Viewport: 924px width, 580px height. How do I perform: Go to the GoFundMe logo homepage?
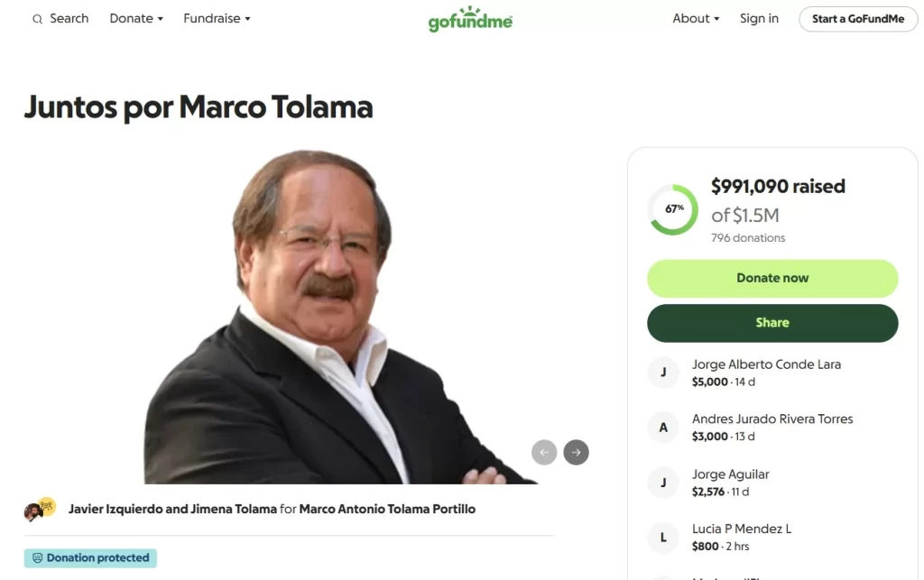470,19
